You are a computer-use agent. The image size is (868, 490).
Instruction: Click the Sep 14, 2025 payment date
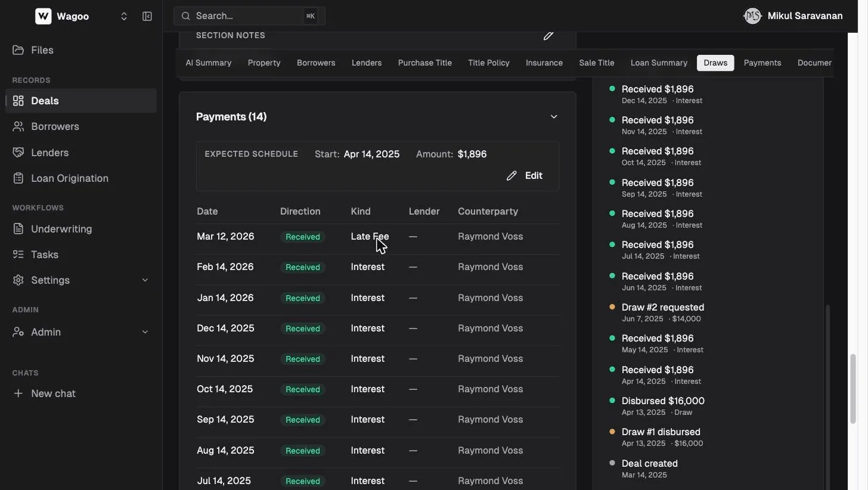coord(225,420)
